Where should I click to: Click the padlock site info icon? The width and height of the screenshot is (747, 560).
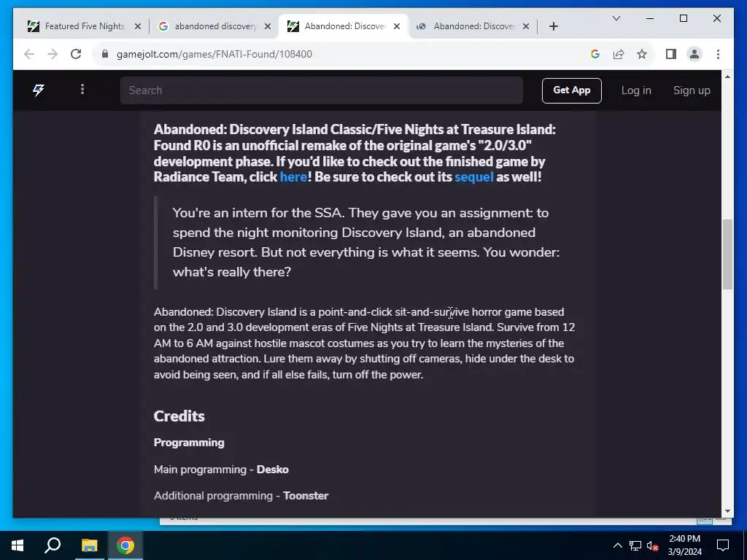[x=105, y=54]
